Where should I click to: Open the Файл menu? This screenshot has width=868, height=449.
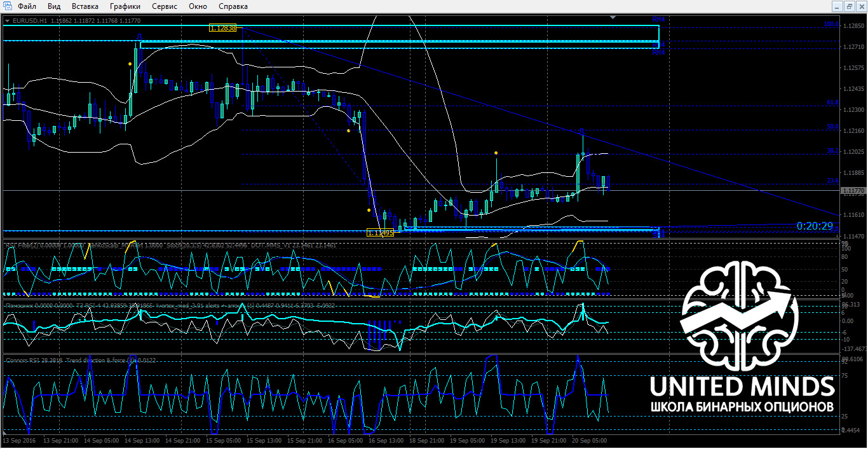(x=27, y=6)
